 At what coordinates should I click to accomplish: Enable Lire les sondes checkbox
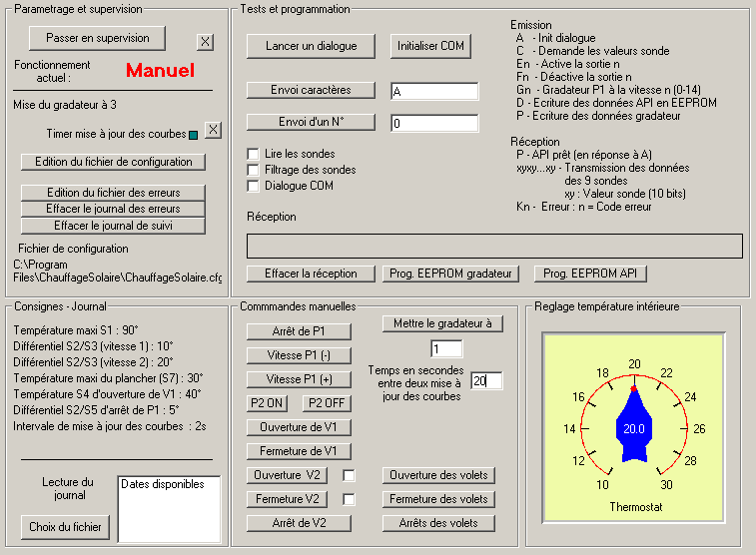point(253,154)
